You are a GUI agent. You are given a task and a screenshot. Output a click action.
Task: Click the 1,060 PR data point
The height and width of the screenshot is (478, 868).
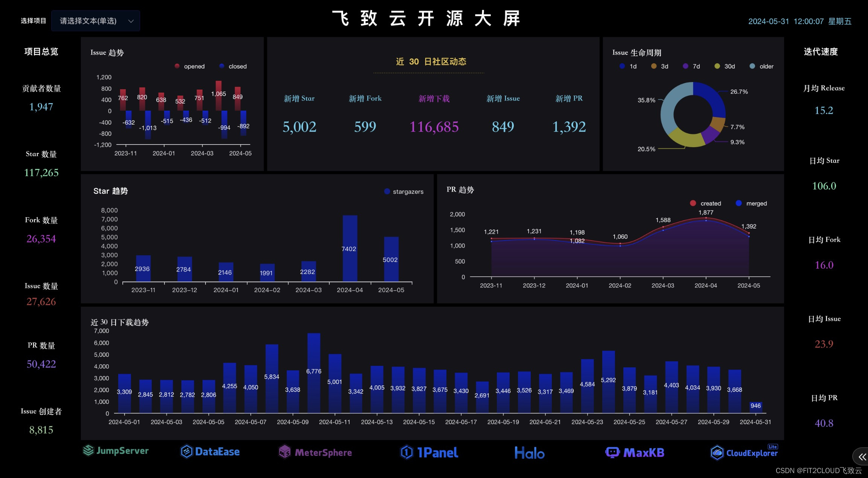point(620,244)
